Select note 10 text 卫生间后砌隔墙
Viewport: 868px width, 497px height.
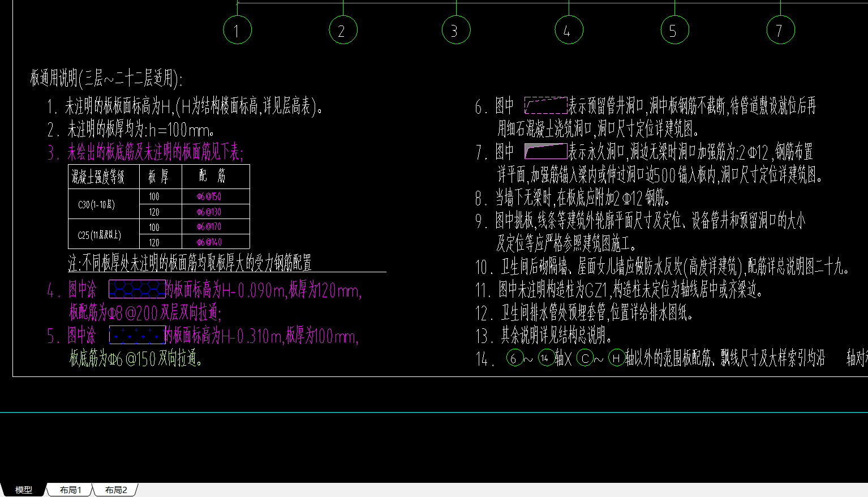pyautogui.click(x=676, y=267)
